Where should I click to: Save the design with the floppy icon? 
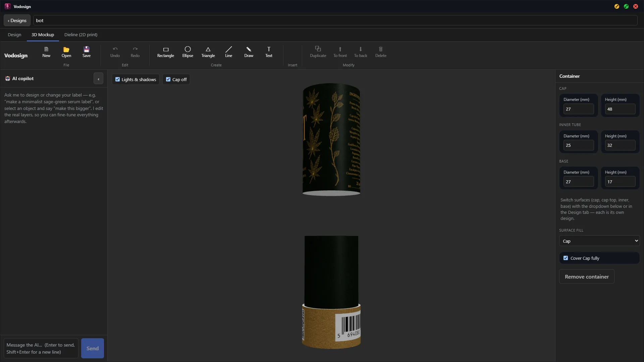[x=87, y=52]
